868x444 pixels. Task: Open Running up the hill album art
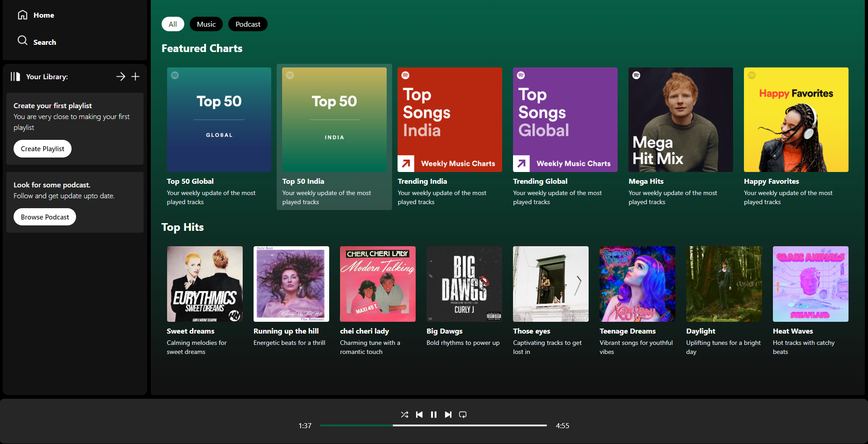pos(291,284)
